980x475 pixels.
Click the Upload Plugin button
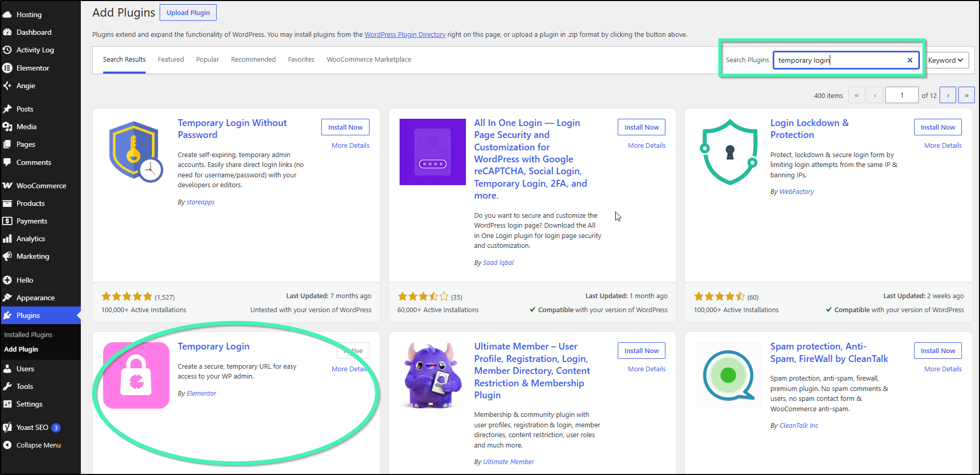tap(188, 12)
